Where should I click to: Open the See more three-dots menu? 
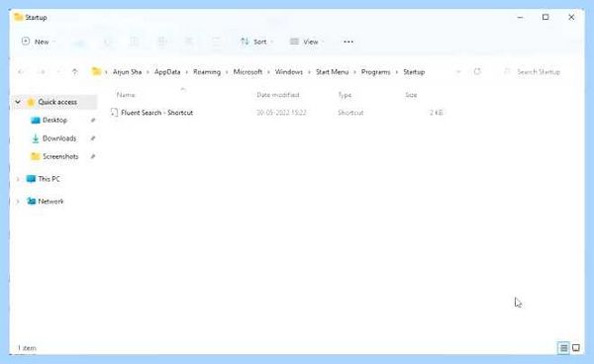[348, 42]
